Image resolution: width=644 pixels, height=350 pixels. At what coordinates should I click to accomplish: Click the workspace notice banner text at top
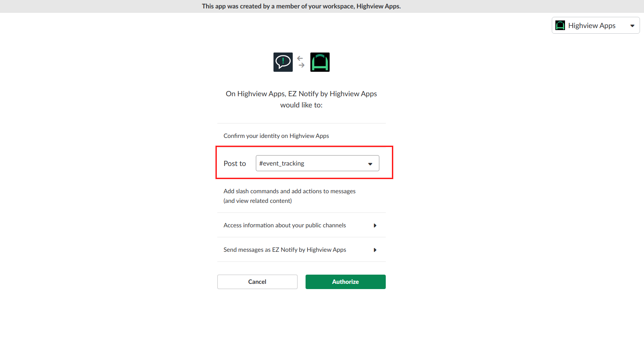pos(301,6)
